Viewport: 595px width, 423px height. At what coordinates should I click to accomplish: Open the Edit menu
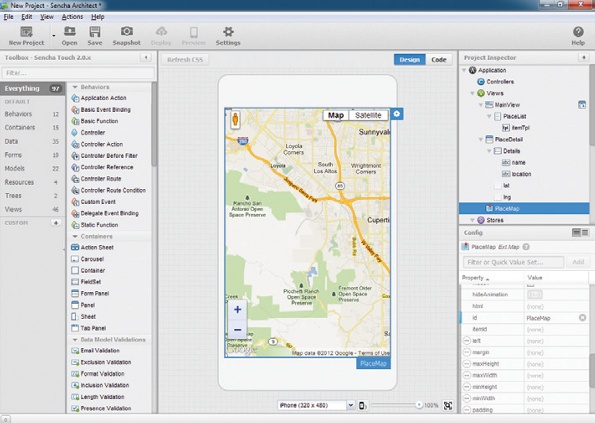click(27, 17)
